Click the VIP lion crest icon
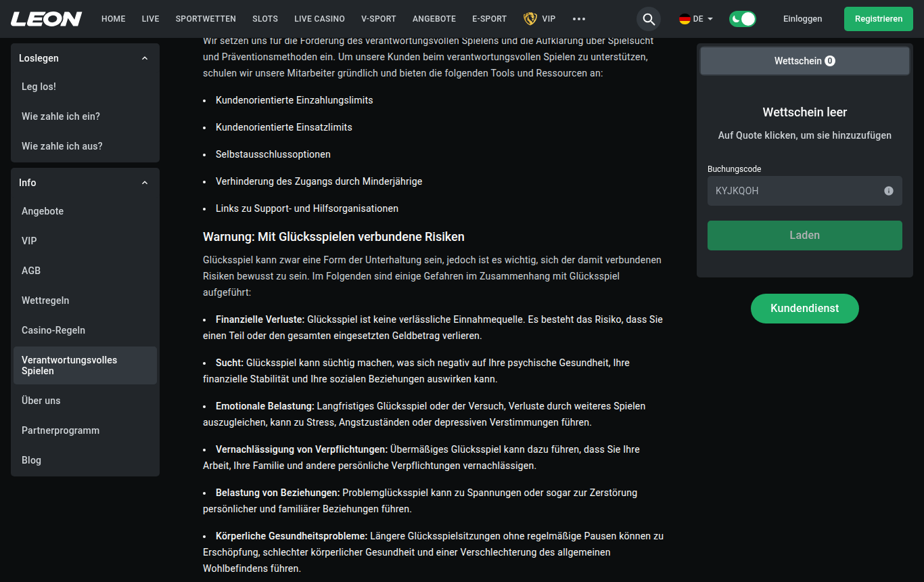The height and width of the screenshot is (582, 924). [x=530, y=19]
